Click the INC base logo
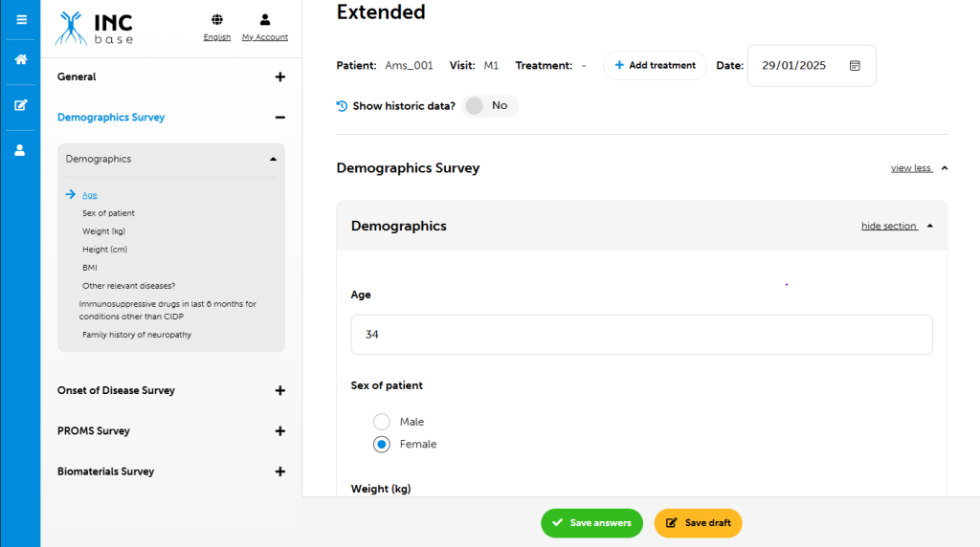 [x=95, y=29]
